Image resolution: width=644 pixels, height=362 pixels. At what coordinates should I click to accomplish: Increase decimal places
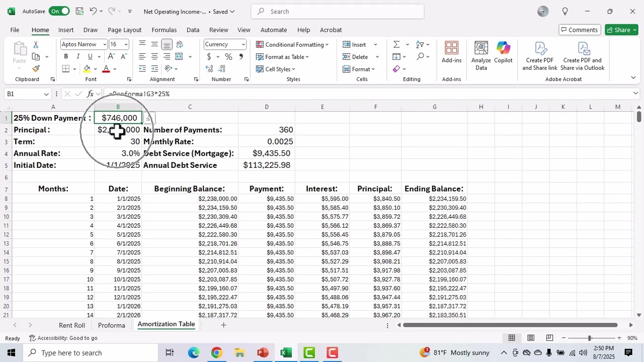[209, 69]
